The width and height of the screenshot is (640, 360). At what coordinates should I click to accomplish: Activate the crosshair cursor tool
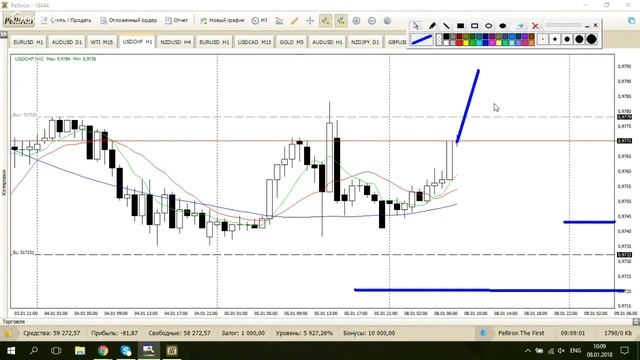(x=310, y=20)
